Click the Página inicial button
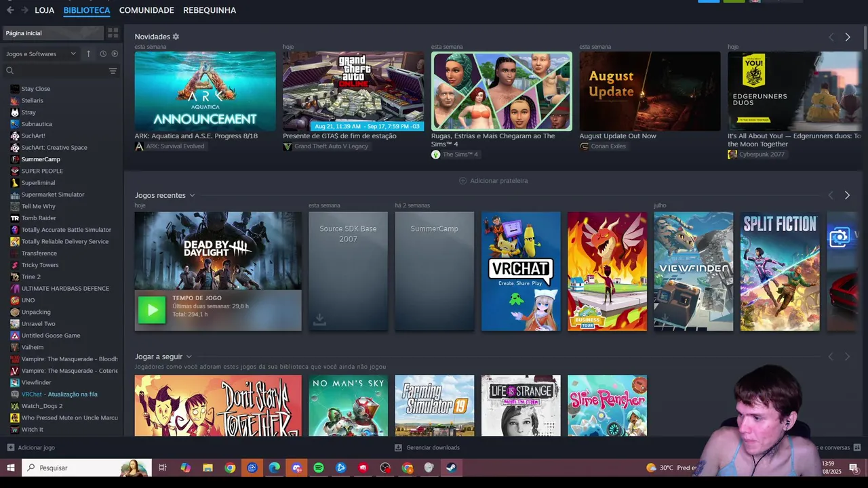This screenshot has height=488, width=868. click(x=53, y=33)
